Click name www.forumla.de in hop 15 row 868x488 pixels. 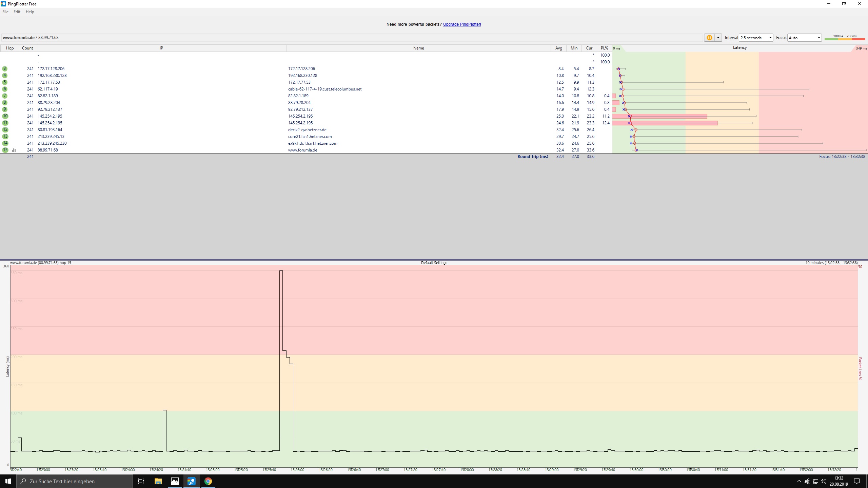pos(303,150)
